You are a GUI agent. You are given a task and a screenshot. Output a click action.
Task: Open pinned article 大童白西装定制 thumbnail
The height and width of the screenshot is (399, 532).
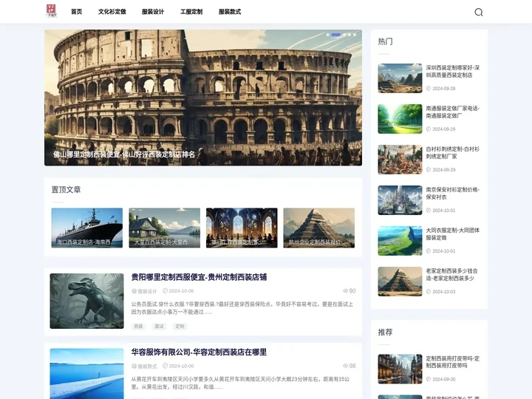[164, 228]
